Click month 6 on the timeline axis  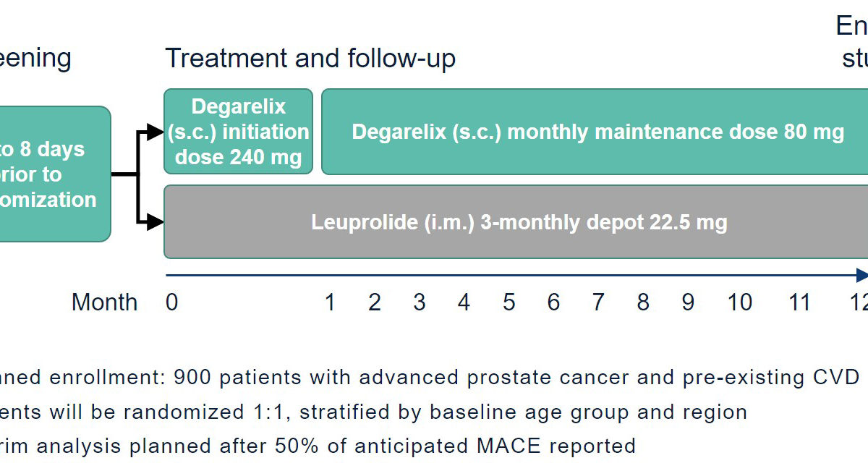[553, 302]
